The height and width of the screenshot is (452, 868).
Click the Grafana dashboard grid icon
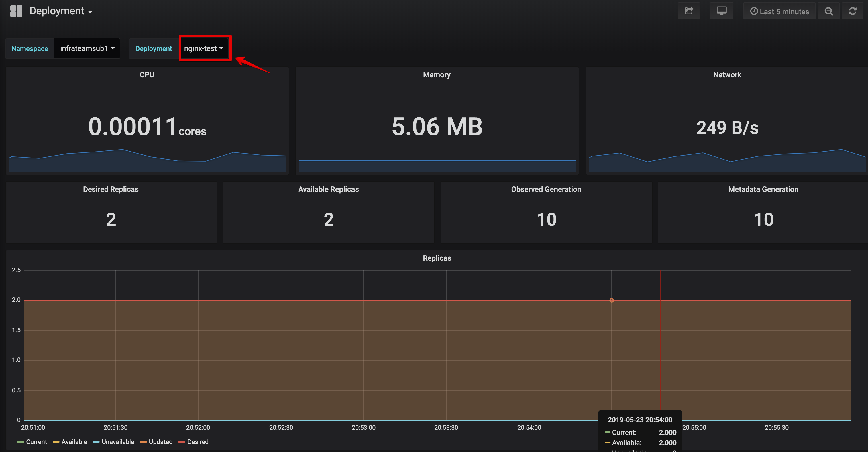[16, 11]
